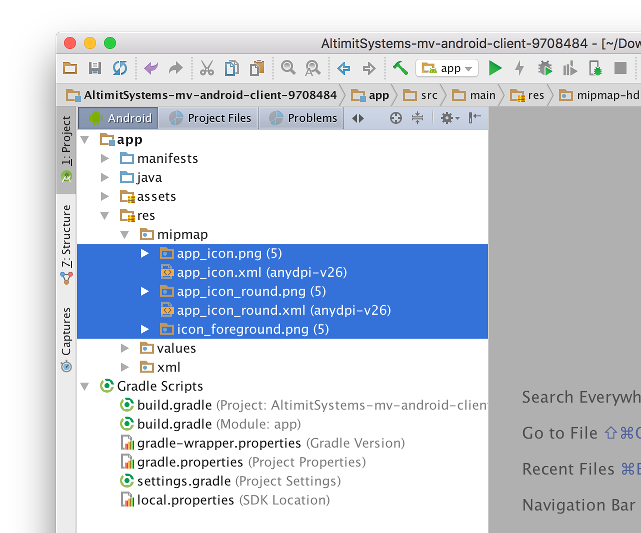Expand app_icon.png (5) group
Screen dimensions: 641x533
(x=145, y=254)
